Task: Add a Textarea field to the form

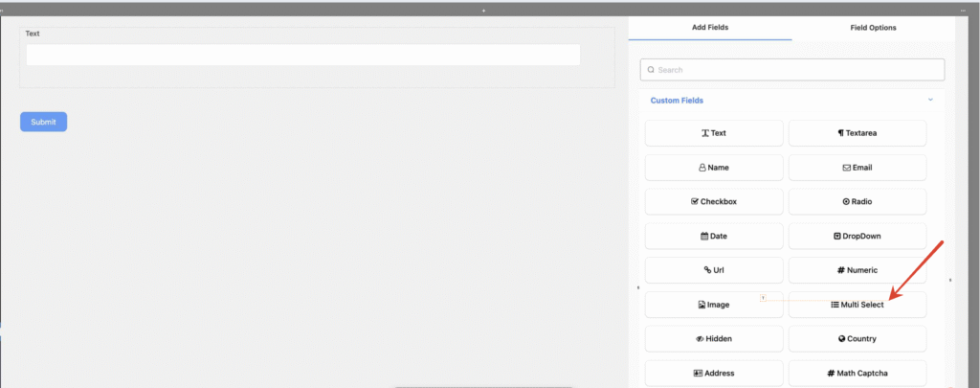Action: (857, 133)
